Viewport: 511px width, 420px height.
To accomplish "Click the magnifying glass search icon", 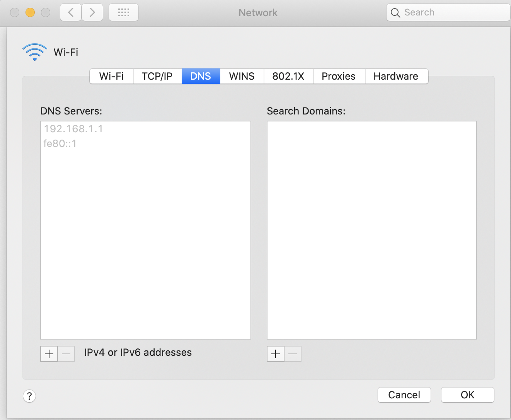I will click(395, 13).
